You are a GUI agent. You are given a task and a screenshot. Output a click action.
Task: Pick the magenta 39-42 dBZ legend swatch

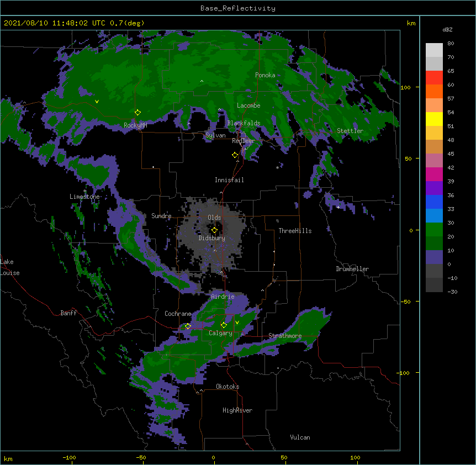pyautogui.click(x=434, y=174)
